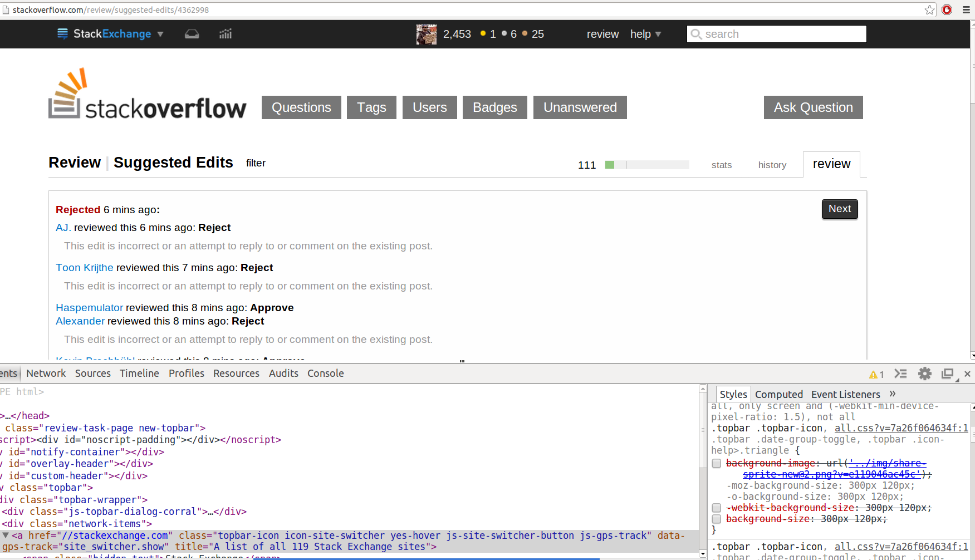Click the DOM tree scrollbar down arrow
The height and width of the screenshot is (560, 975).
(x=703, y=553)
